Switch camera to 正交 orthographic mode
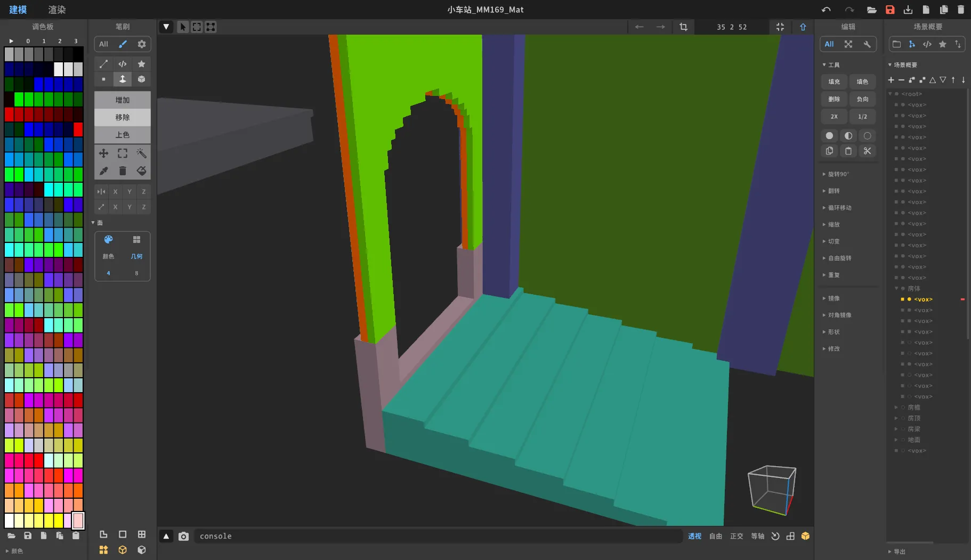This screenshot has width=971, height=560. click(737, 536)
